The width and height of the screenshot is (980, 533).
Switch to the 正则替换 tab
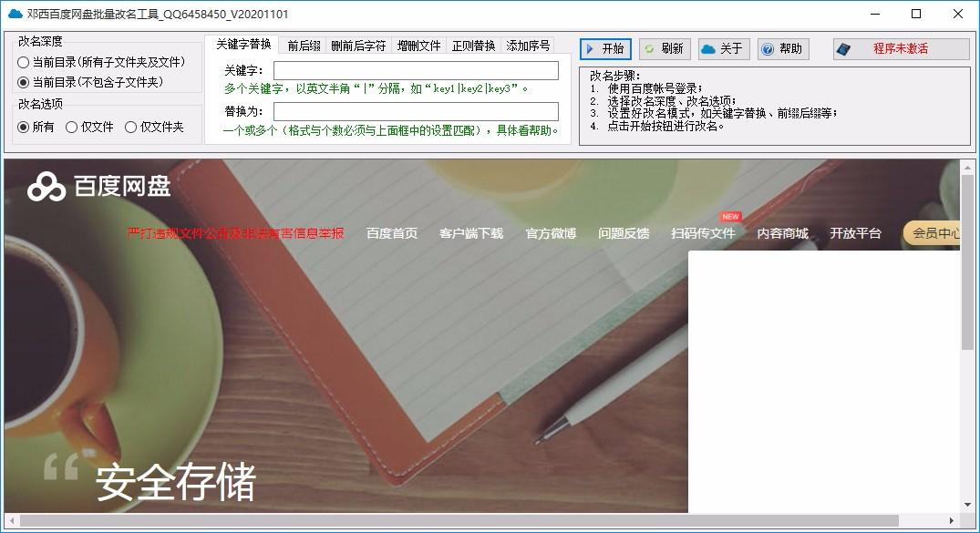473,46
